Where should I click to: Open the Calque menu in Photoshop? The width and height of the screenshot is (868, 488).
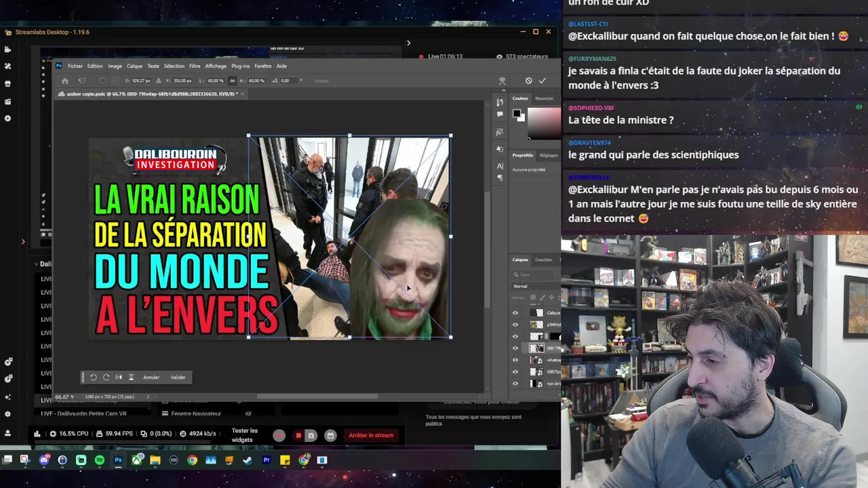[134, 66]
